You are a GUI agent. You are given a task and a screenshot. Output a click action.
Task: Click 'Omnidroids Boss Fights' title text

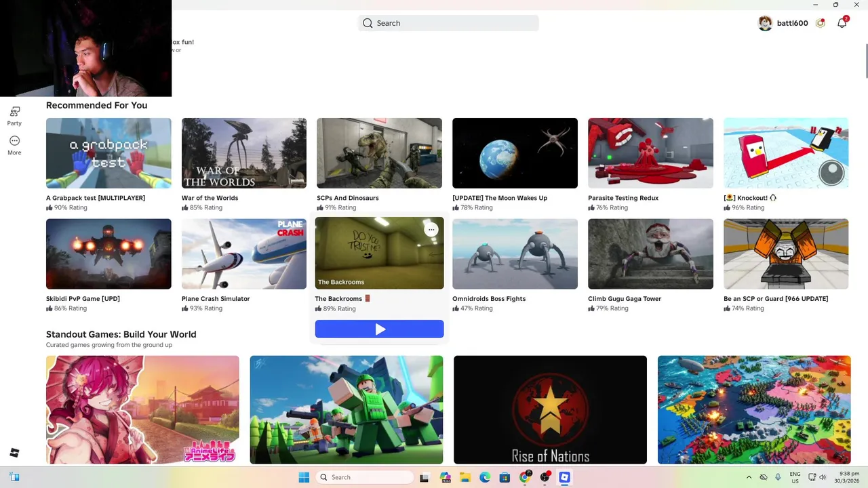tap(489, 298)
